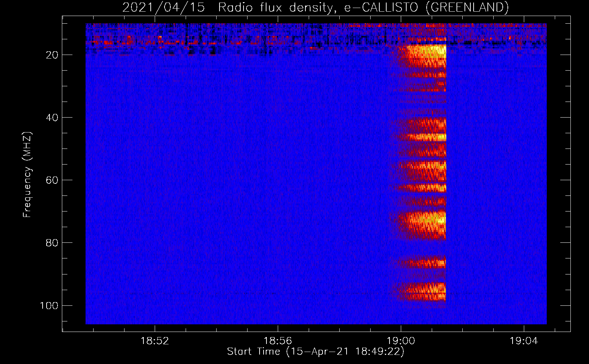Click the 'Start Time (15-Apr-21 18:49:22)' label
Image resolution: width=589 pixels, height=364 pixels.
(316, 352)
